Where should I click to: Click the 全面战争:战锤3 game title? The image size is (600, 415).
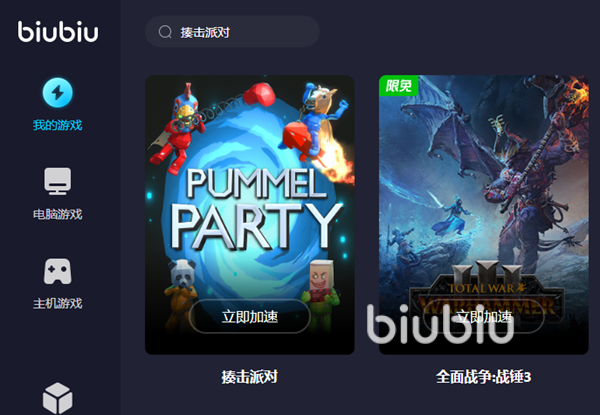(484, 377)
